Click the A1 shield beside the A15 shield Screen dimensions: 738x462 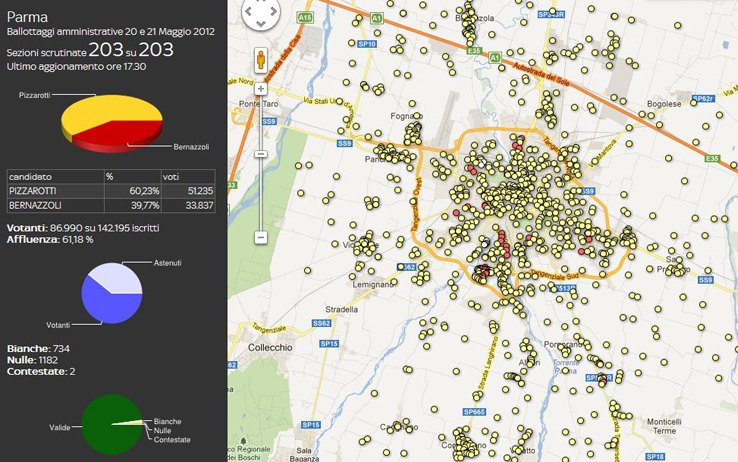coord(376,18)
